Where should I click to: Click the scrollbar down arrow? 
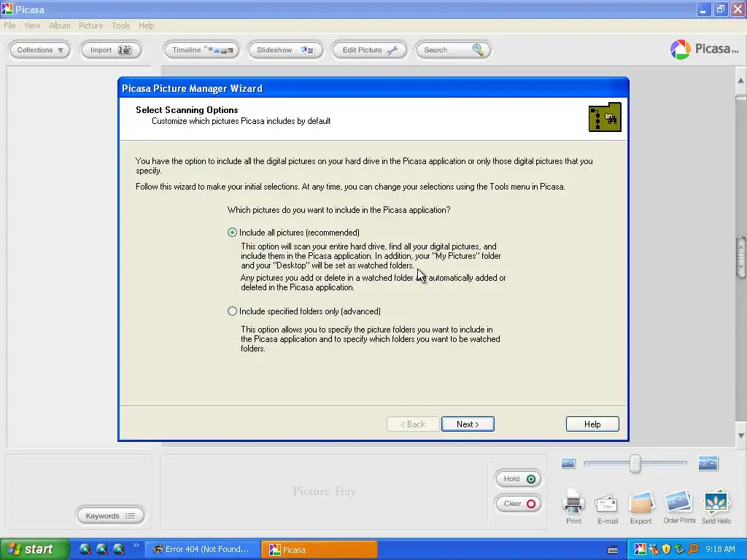pyautogui.click(x=740, y=435)
